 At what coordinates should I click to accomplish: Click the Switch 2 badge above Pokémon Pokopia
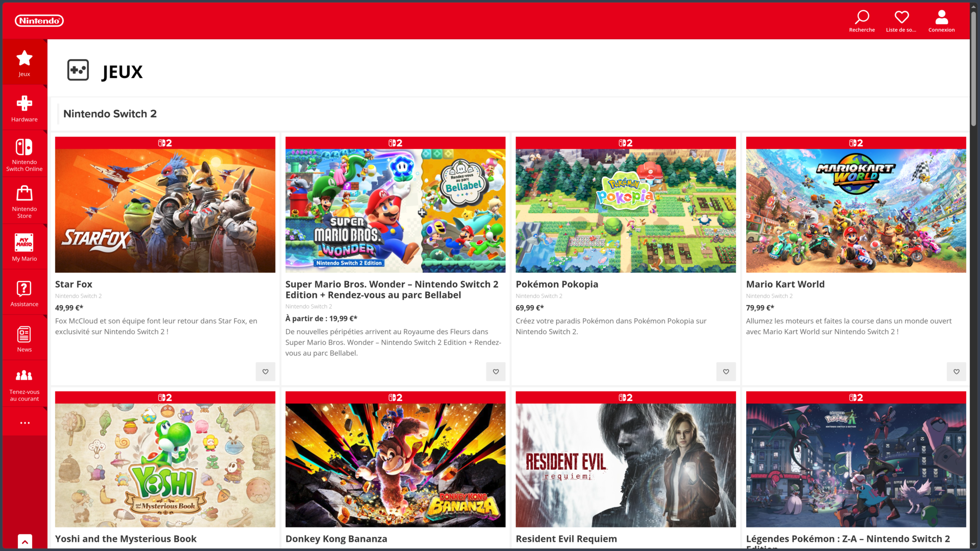click(625, 143)
